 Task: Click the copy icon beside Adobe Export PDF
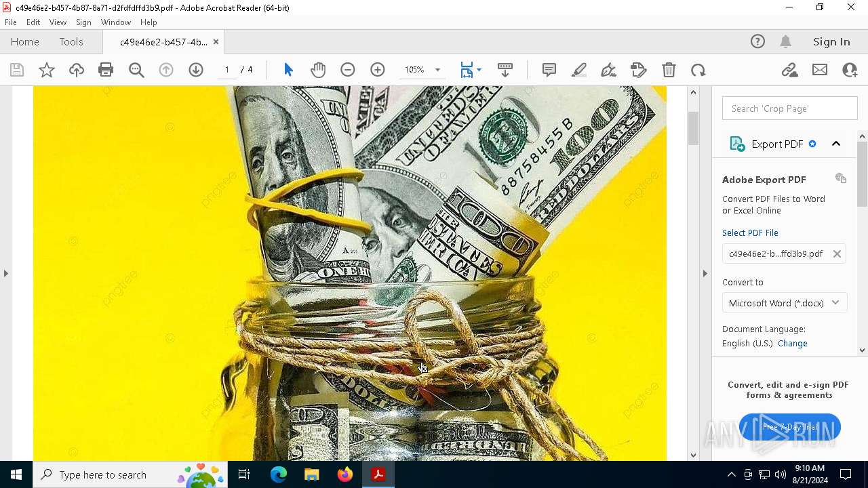tap(841, 178)
